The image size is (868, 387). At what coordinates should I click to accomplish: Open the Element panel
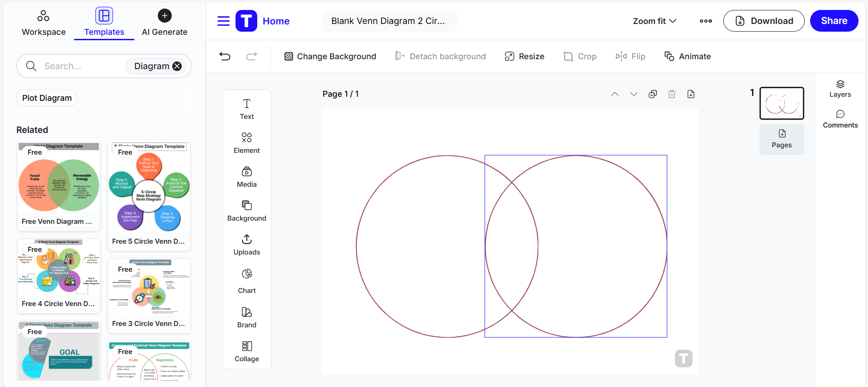coord(247,143)
